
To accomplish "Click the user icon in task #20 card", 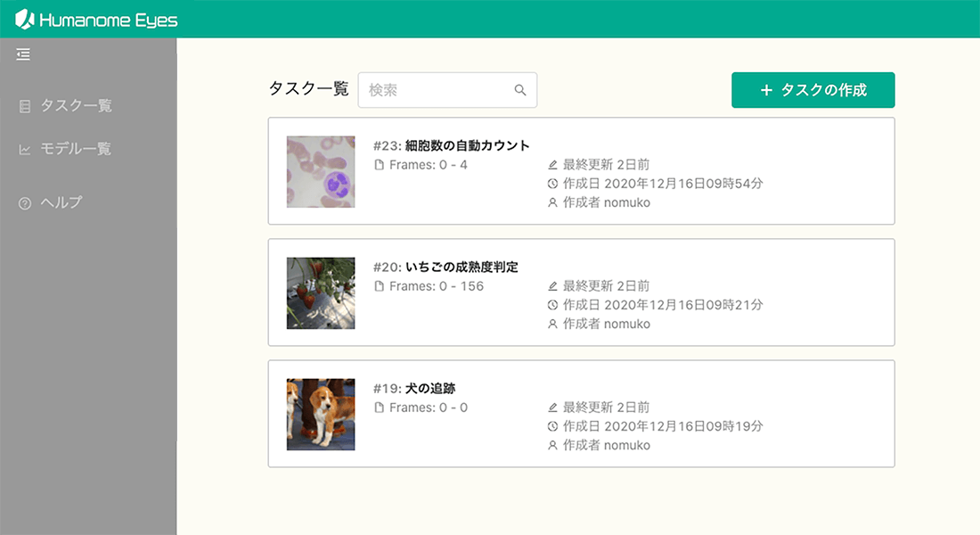I will [x=552, y=325].
